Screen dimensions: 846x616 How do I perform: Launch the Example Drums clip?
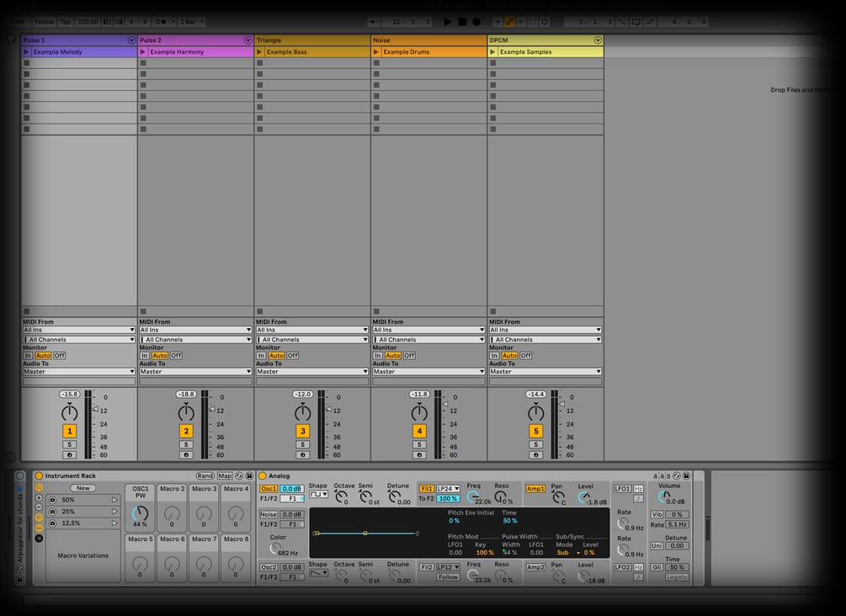[x=376, y=52]
